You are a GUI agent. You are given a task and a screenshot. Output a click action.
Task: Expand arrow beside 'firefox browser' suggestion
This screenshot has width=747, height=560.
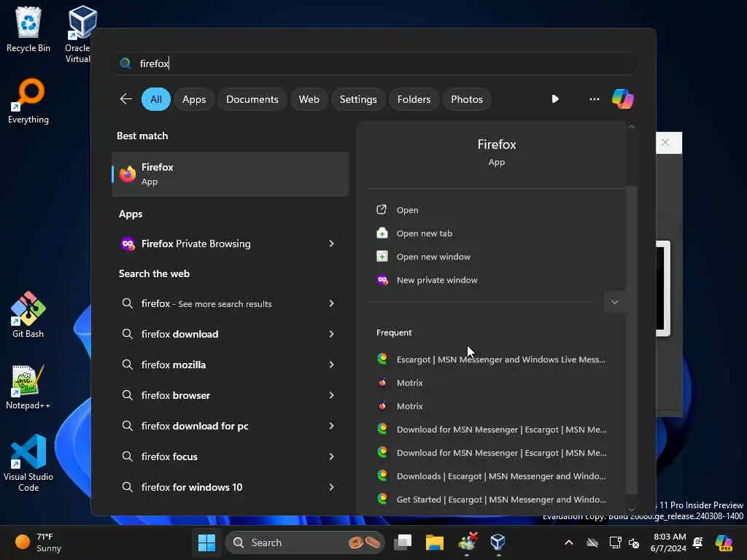click(331, 395)
